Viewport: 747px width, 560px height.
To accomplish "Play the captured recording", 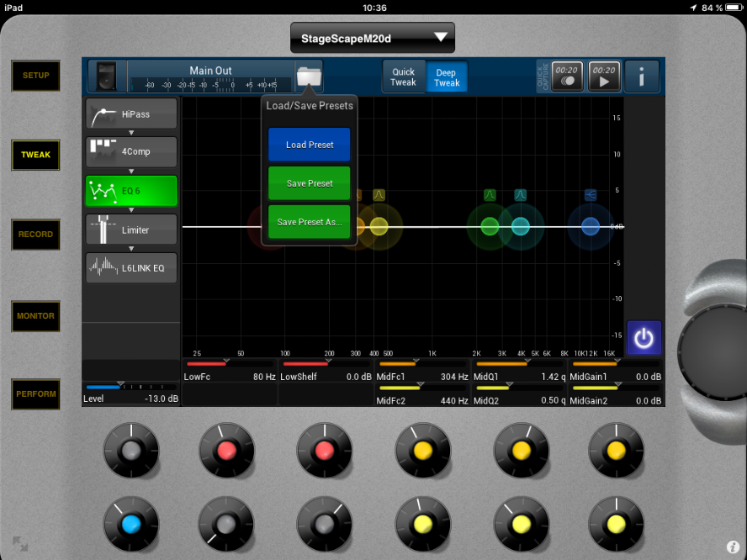I will click(603, 77).
